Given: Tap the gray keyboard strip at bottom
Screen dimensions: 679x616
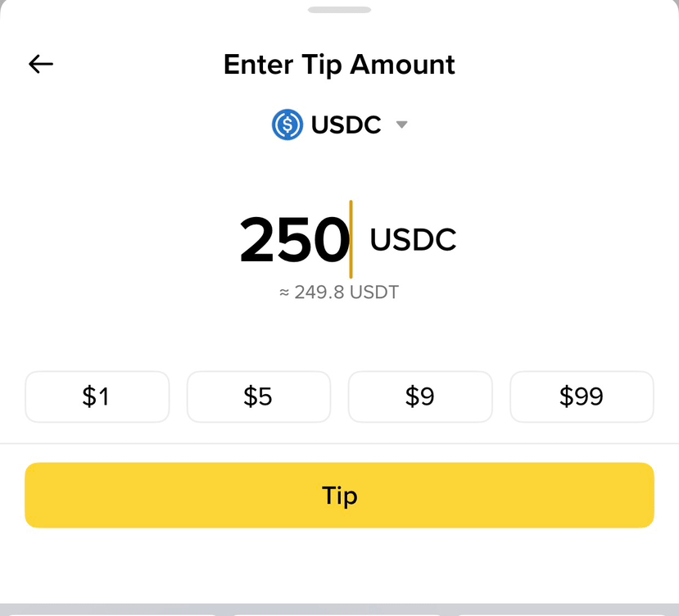Looking at the screenshot, I should pos(339,609).
